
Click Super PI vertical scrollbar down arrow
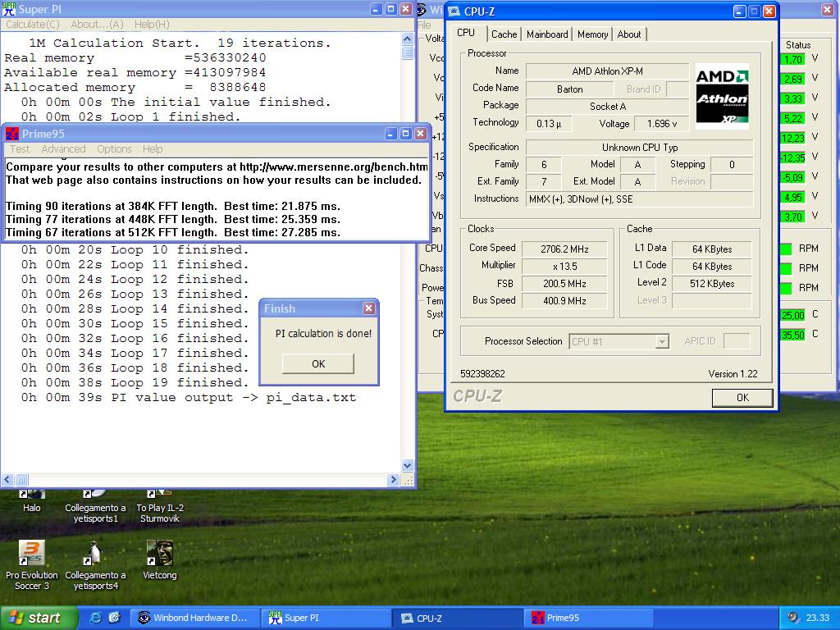(x=407, y=466)
